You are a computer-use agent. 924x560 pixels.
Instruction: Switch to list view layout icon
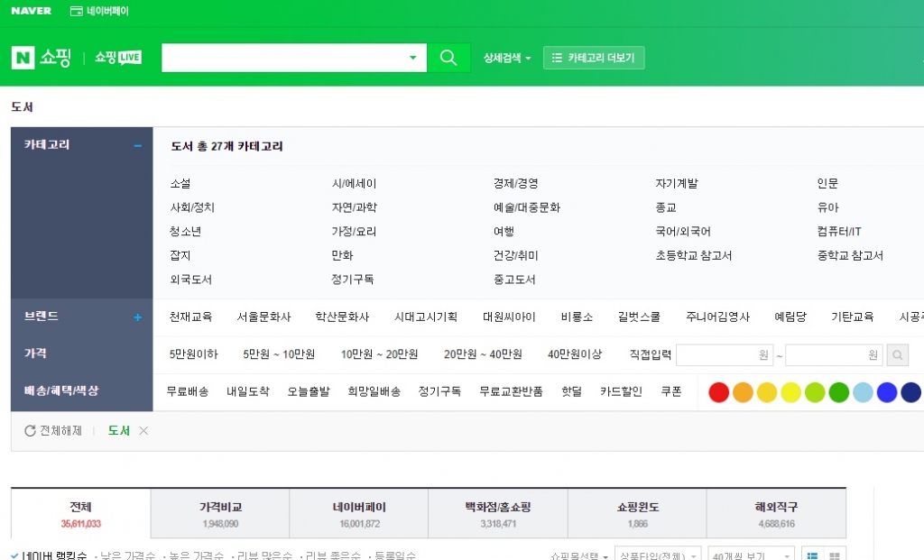(811, 555)
